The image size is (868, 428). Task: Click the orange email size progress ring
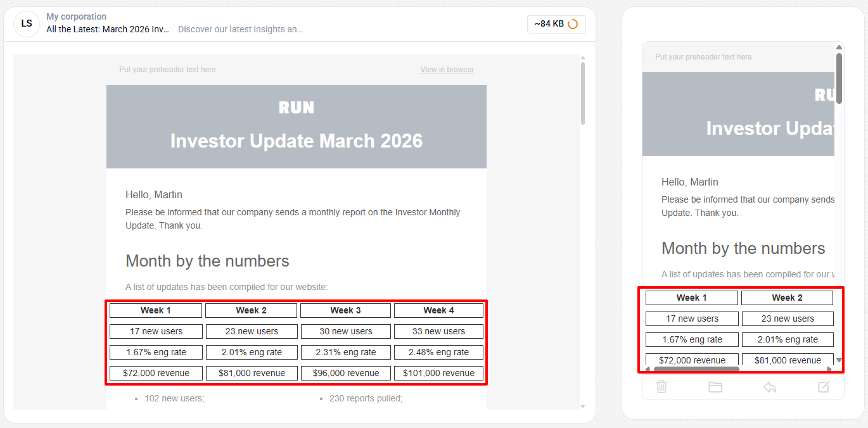573,23
